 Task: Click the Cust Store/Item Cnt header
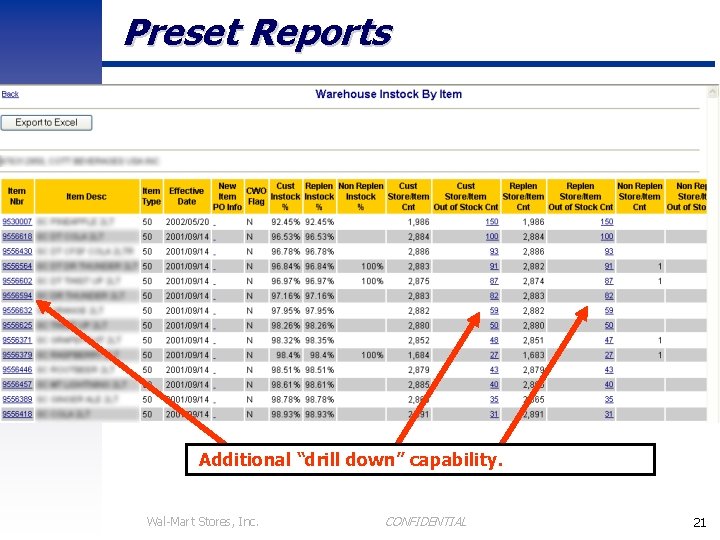click(x=408, y=197)
